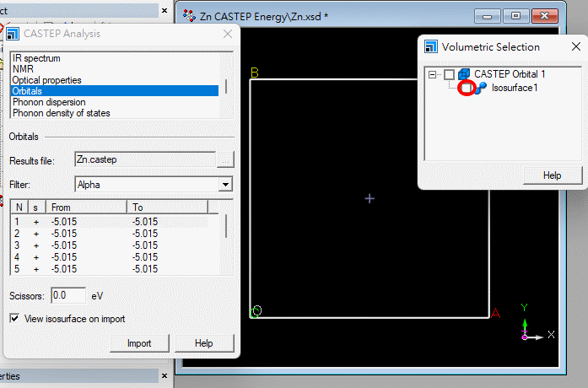The image size is (588, 388).
Task: Browse for results file with ellipsis button
Action: pyautogui.click(x=224, y=159)
